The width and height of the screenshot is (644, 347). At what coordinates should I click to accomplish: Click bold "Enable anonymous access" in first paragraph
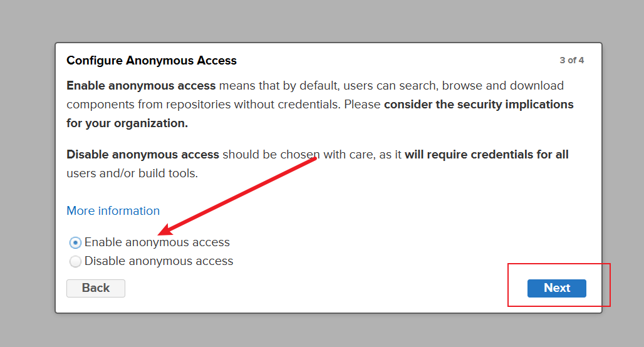(x=141, y=85)
